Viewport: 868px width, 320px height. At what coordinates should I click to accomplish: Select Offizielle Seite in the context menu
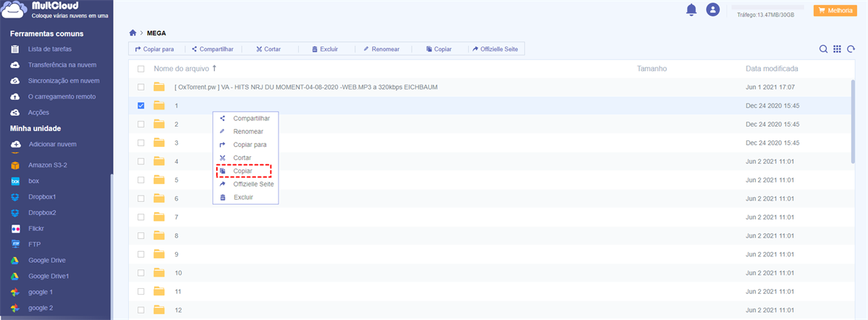click(x=245, y=184)
